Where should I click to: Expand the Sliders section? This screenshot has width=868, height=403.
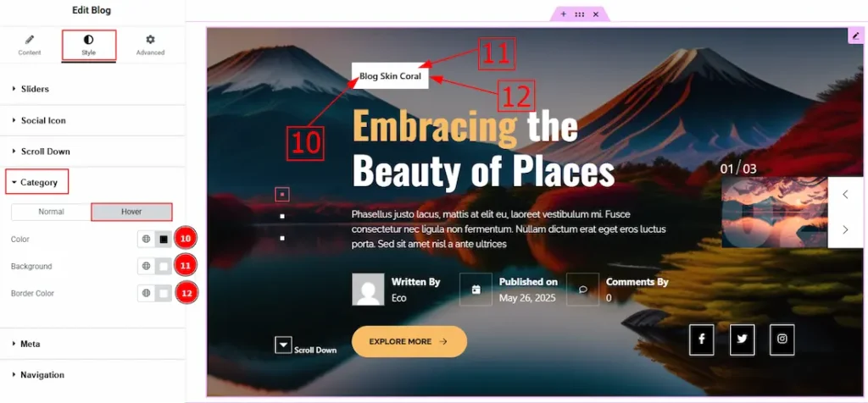pos(34,89)
